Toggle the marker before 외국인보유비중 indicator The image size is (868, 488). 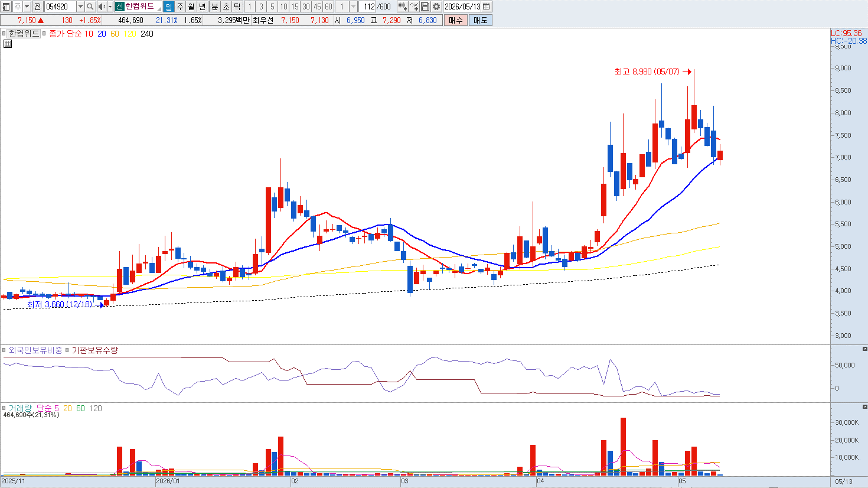click(x=4, y=350)
